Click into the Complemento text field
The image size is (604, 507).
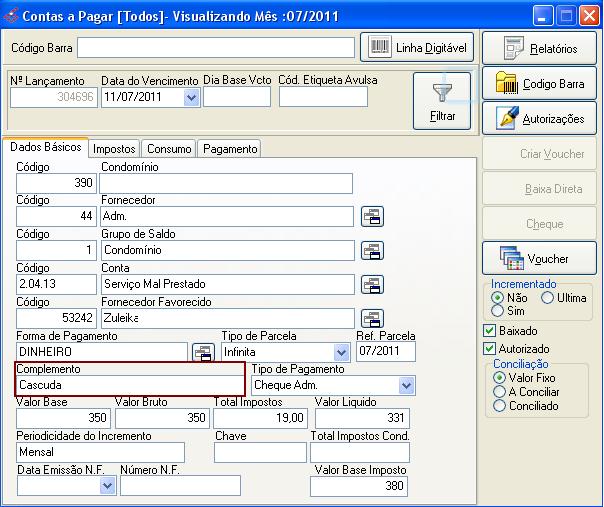(x=130, y=384)
